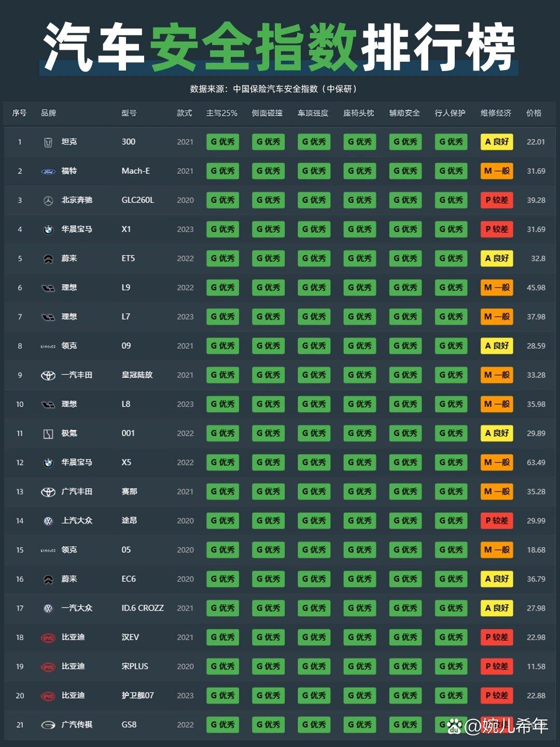The height and width of the screenshot is (747, 560).
Task: Click the 行人保护 G 优秀 badge for 极氪 001
Action: point(451,433)
